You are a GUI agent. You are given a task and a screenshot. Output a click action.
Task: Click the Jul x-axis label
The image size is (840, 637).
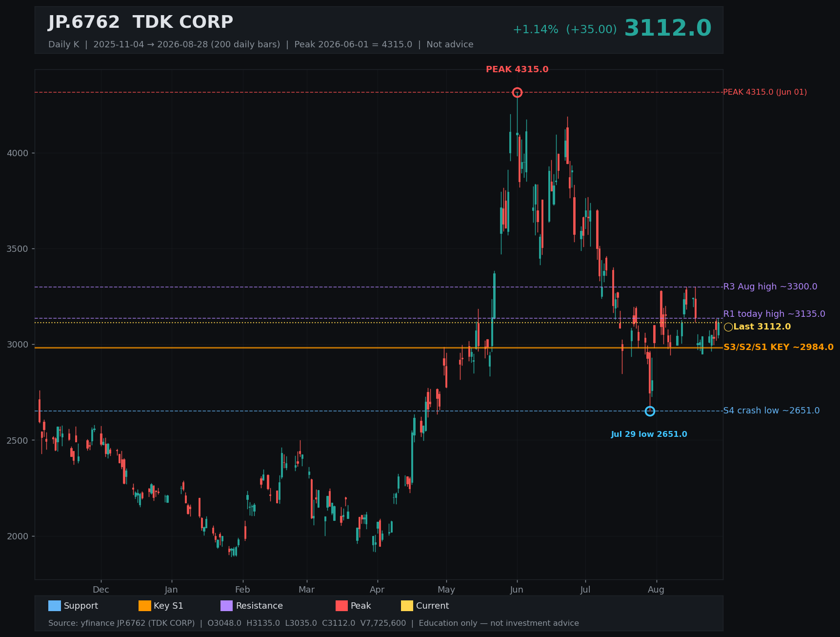click(585, 590)
